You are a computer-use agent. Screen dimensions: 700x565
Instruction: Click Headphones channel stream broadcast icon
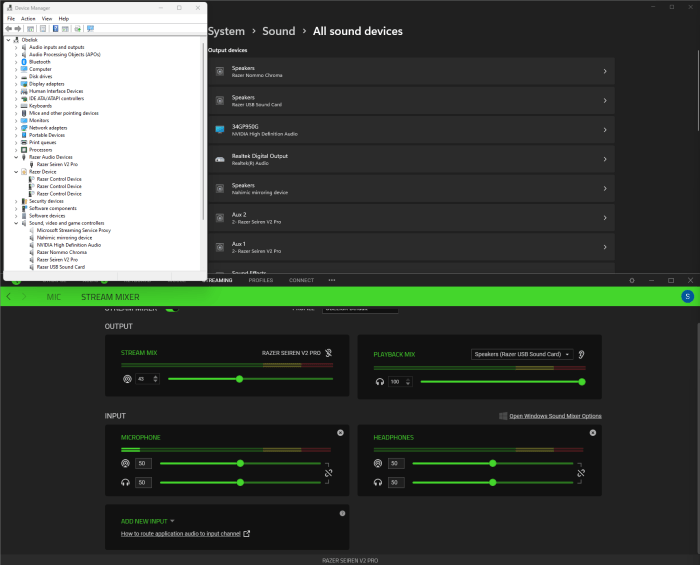coord(378,463)
